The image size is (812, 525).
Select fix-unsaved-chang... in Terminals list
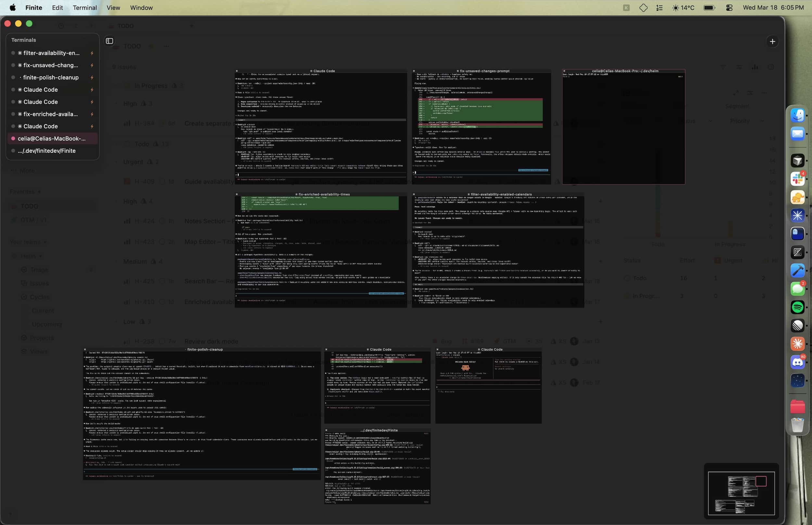click(50, 65)
